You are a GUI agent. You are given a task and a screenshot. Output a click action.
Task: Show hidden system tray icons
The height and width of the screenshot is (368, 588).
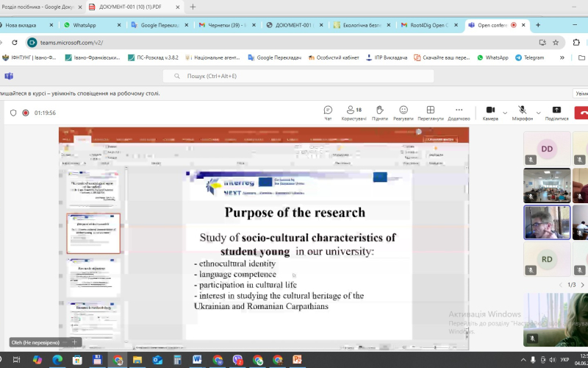tap(523, 360)
